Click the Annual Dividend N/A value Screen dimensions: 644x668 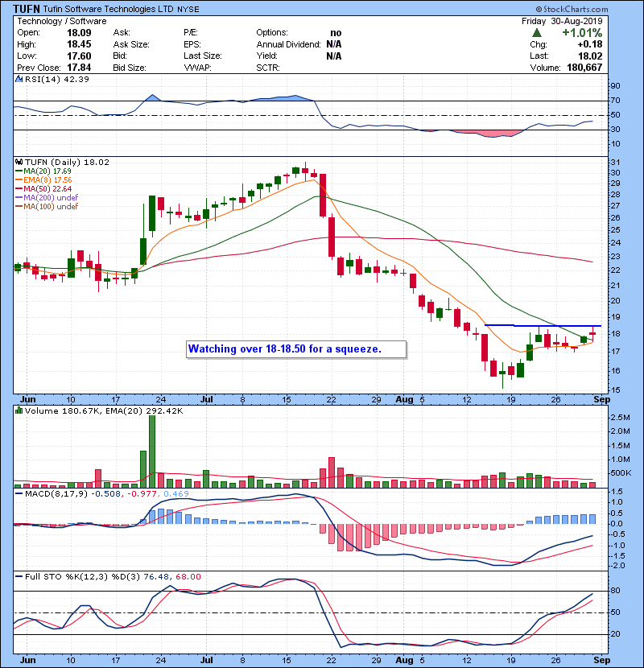click(334, 44)
